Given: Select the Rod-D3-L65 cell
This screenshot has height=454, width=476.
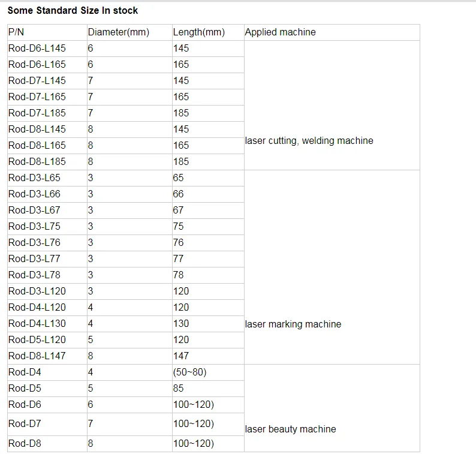Looking at the screenshot, I should click(34, 178).
